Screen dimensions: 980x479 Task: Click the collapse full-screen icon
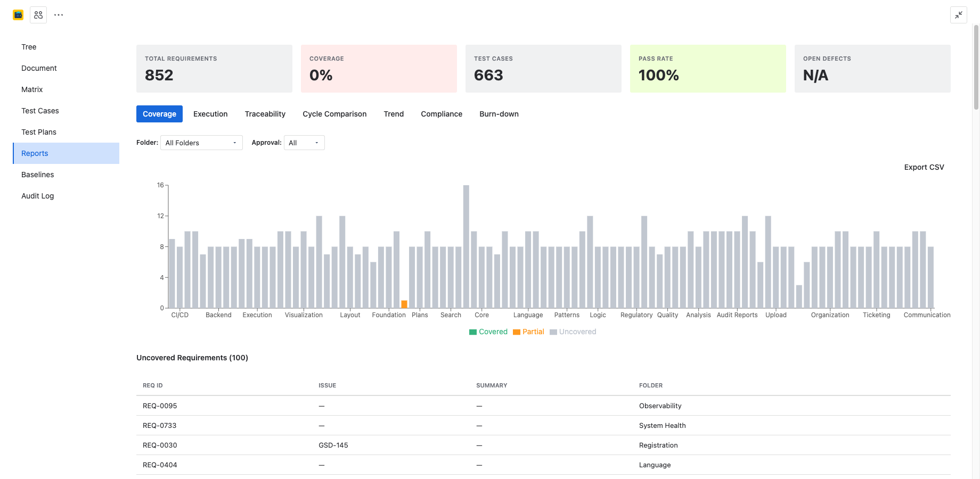coord(959,15)
